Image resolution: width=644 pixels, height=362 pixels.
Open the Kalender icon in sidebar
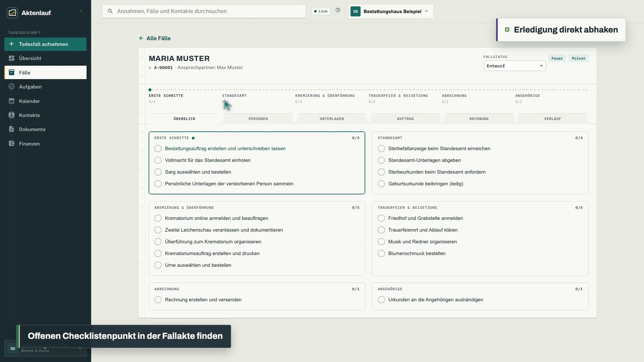pos(11,101)
